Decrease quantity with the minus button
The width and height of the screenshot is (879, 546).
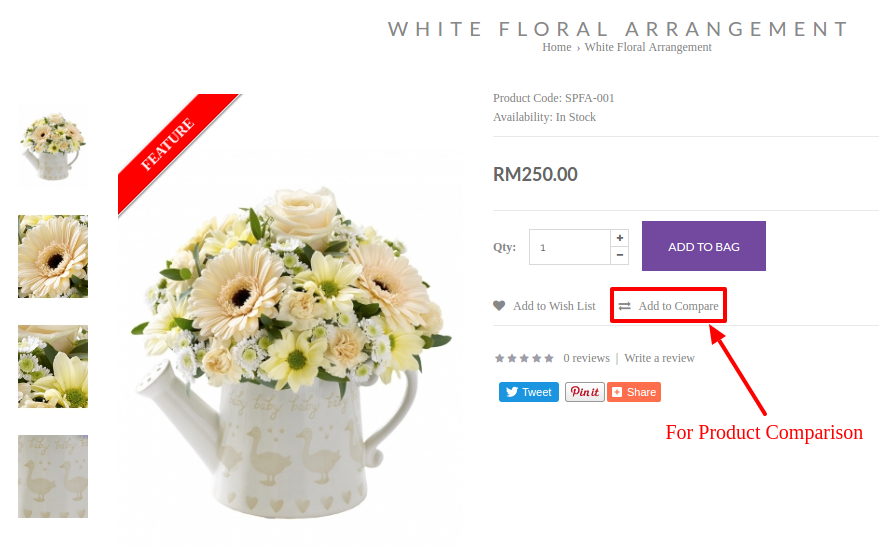pos(619,255)
